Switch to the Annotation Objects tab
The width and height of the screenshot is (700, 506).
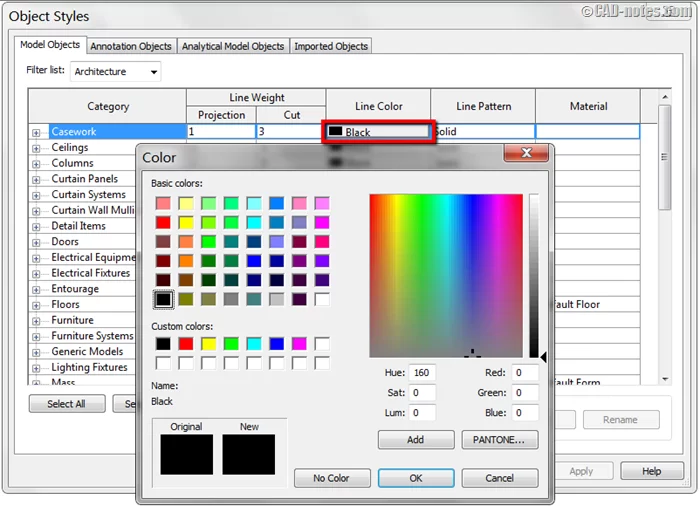(131, 46)
